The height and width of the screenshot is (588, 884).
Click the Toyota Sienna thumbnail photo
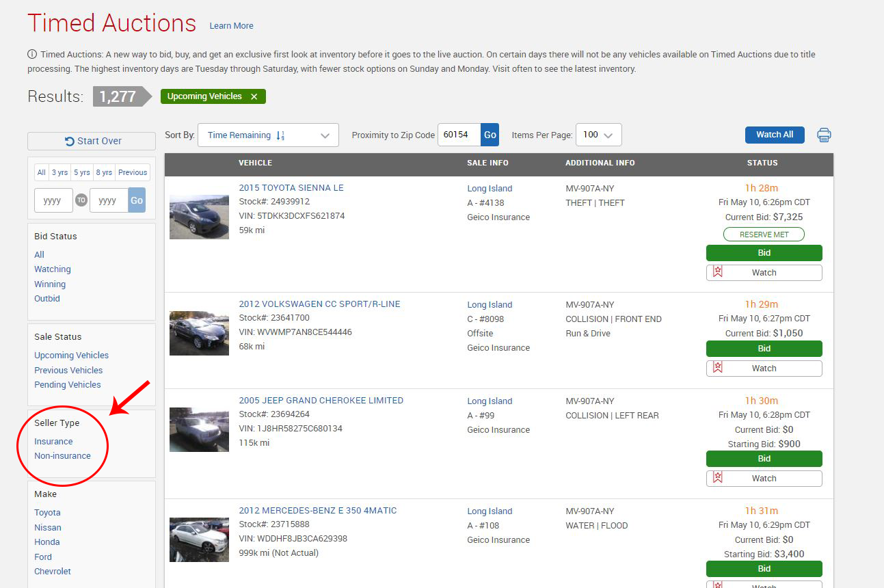pos(199,217)
